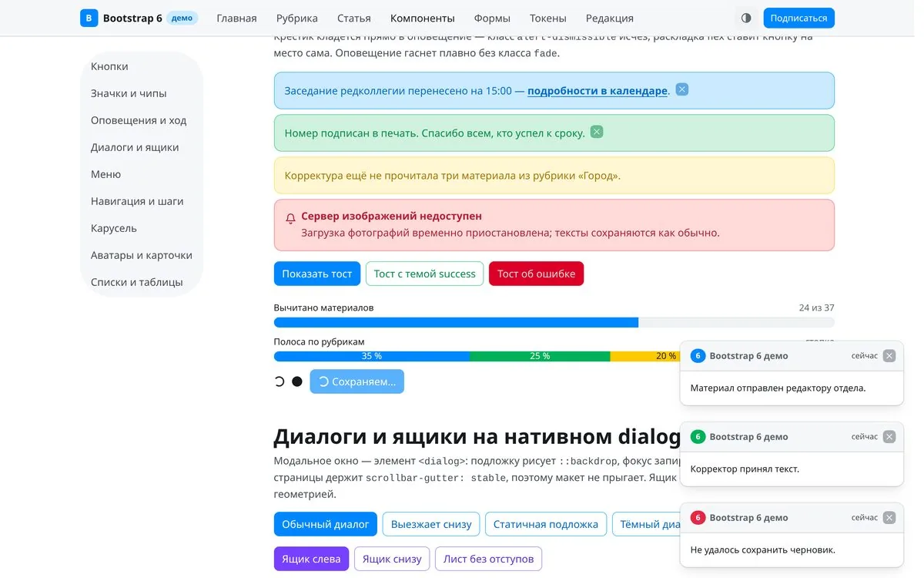Close the 'Материал отправлен редактору отдела' toast
The height and width of the screenshot is (578, 924).
[x=889, y=356]
